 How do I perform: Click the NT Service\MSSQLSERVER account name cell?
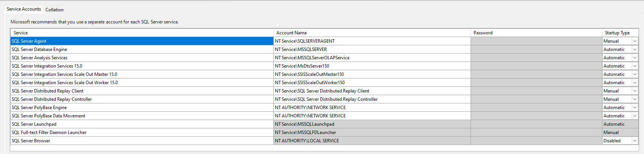(372, 49)
